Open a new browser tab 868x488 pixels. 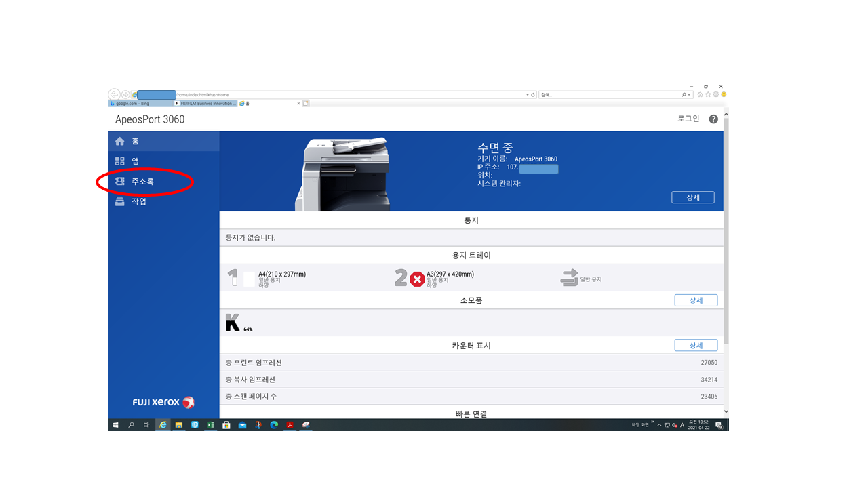(306, 104)
